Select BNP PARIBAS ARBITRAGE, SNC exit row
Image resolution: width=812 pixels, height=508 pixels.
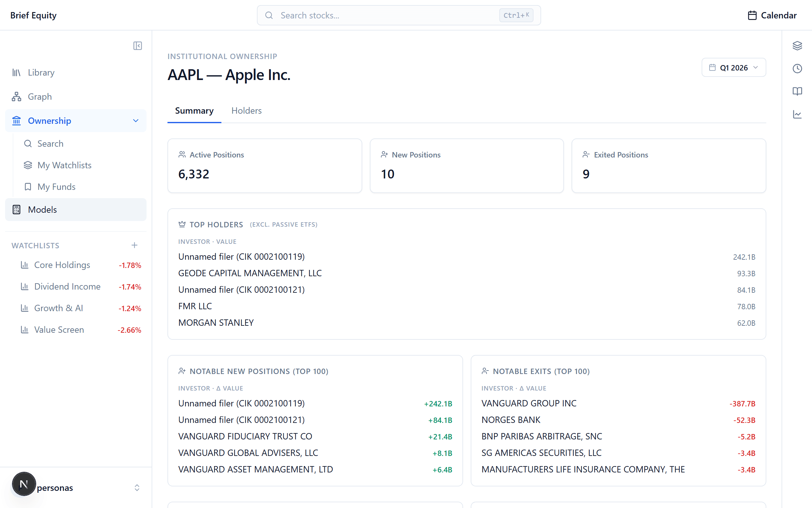(x=619, y=437)
